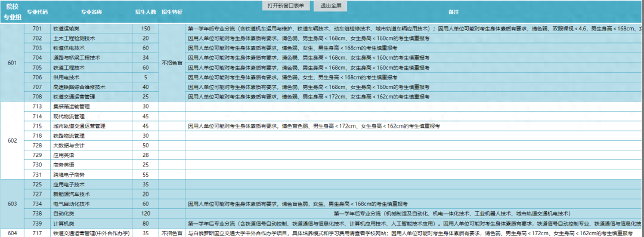Select the 招生特征 column header
644x237 pixels.
172,12
